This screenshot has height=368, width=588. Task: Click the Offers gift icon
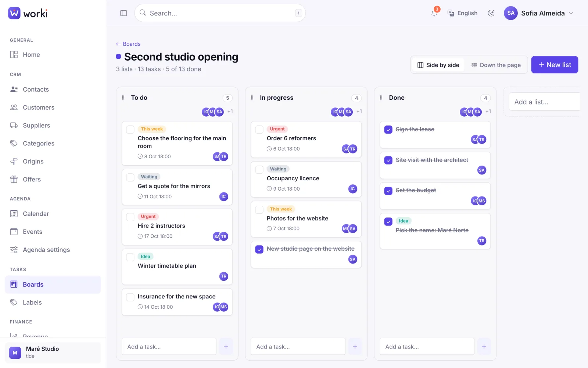14,180
